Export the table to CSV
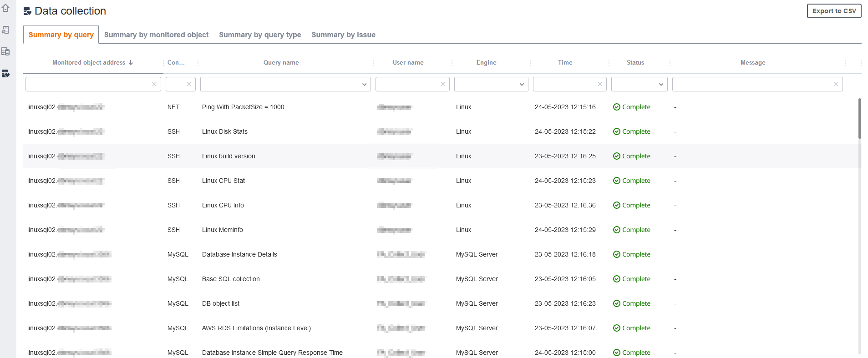Image resolution: width=868 pixels, height=358 pixels. click(x=834, y=11)
